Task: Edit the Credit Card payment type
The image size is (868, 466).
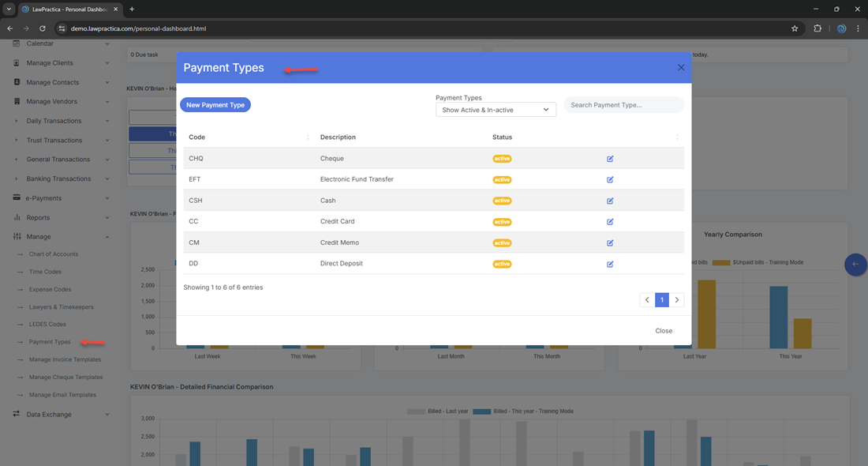Action: [610, 222]
